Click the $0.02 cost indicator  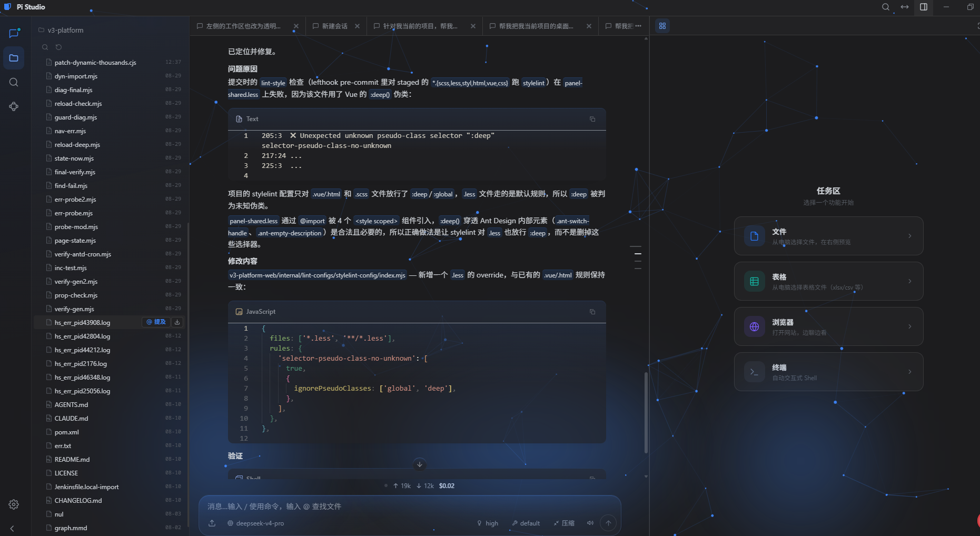[447, 485]
